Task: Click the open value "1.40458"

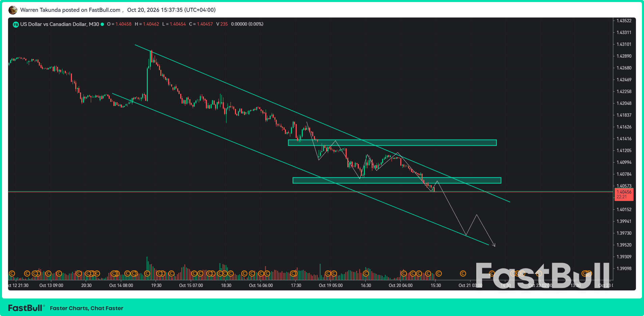Action: click(x=124, y=24)
